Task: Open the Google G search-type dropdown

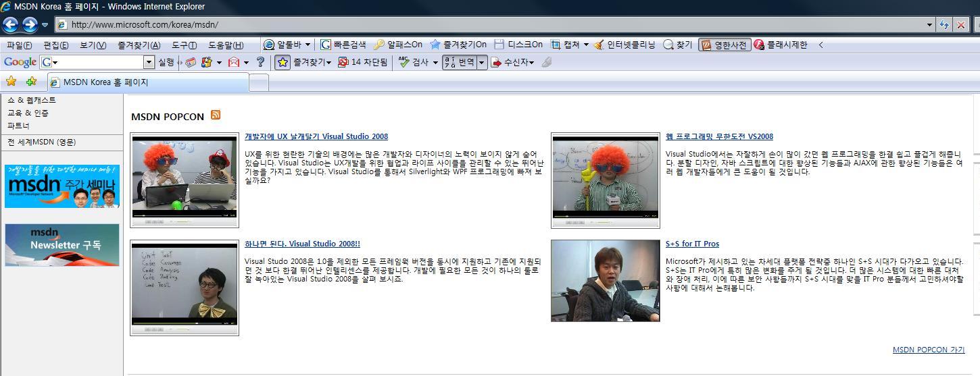Action: (x=49, y=62)
